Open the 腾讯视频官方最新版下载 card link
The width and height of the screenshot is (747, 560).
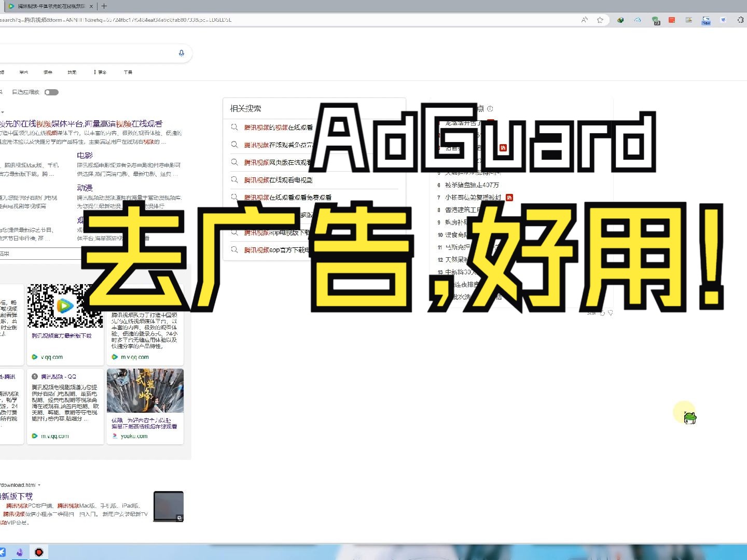click(61, 336)
